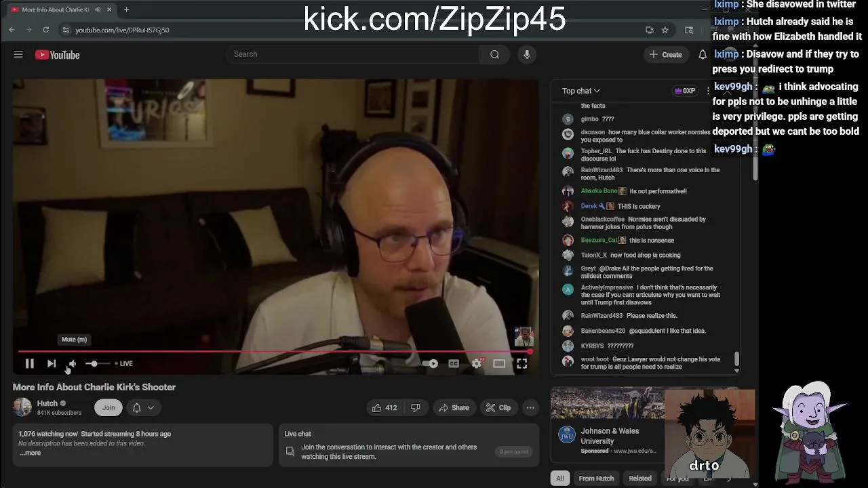
Task: Mute the video with the speaker icon
Action: pos(72,364)
